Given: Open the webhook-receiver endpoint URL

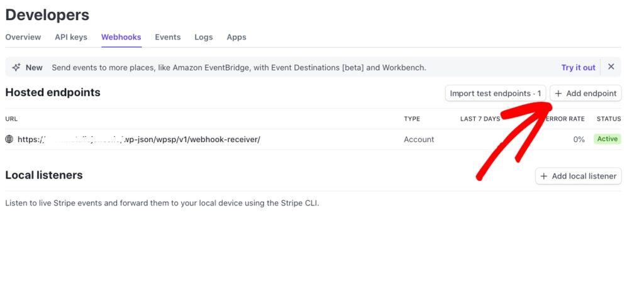Looking at the screenshot, I should (x=138, y=140).
